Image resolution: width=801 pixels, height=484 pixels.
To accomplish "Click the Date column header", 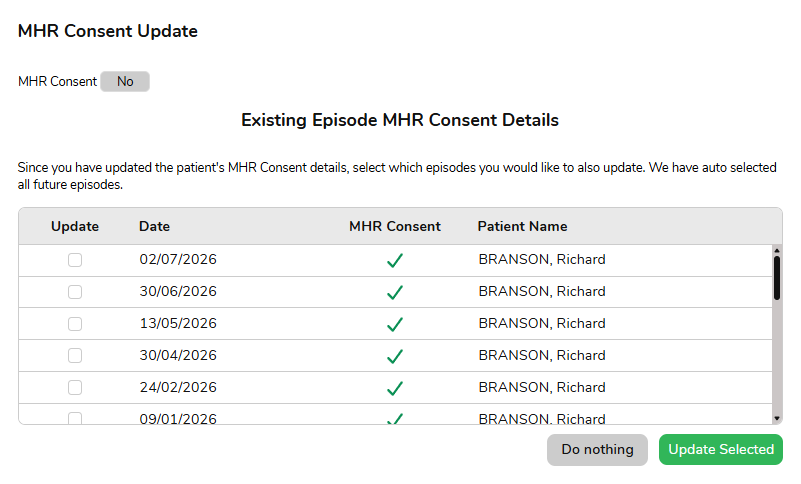I will click(x=154, y=226).
